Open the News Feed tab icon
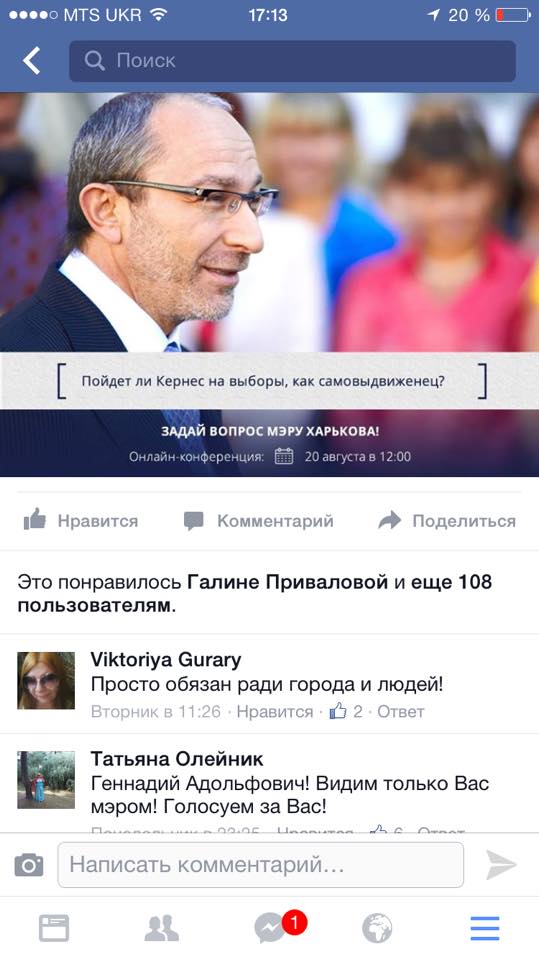Image resolution: width=539 pixels, height=960 pixels. (x=54, y=928)
